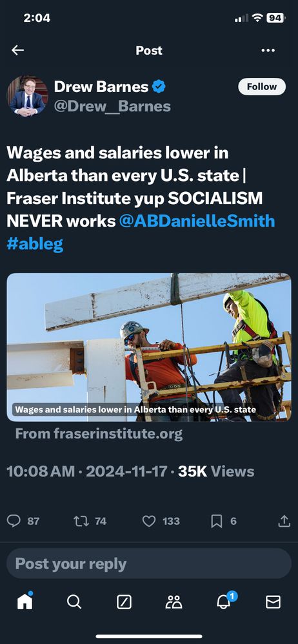Like the post with heart icon
This screenshot has width=298, height=644.
coord(149,521)
